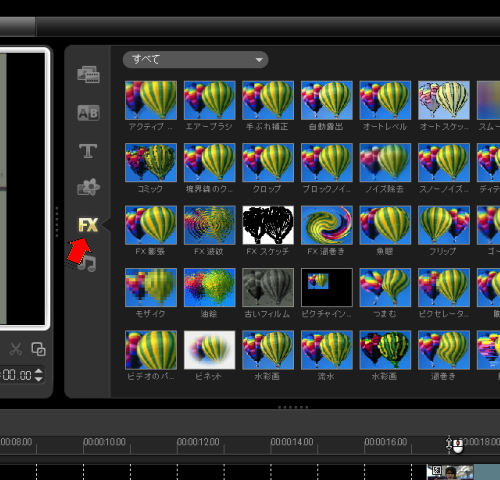Pick the ピクチャイン.. filter thumbnail
Image resolution: width=500 pixels, height=480 pixels.
click(x=327, y=287)
